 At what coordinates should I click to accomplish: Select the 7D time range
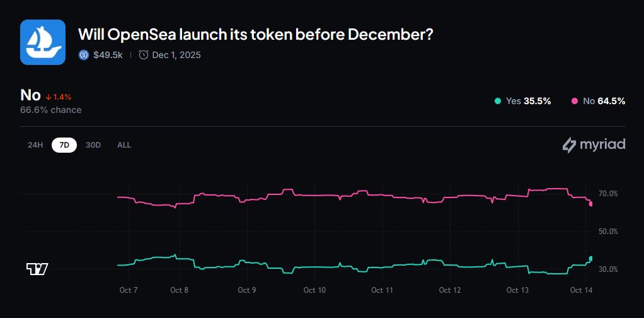[x=64, y=145]
